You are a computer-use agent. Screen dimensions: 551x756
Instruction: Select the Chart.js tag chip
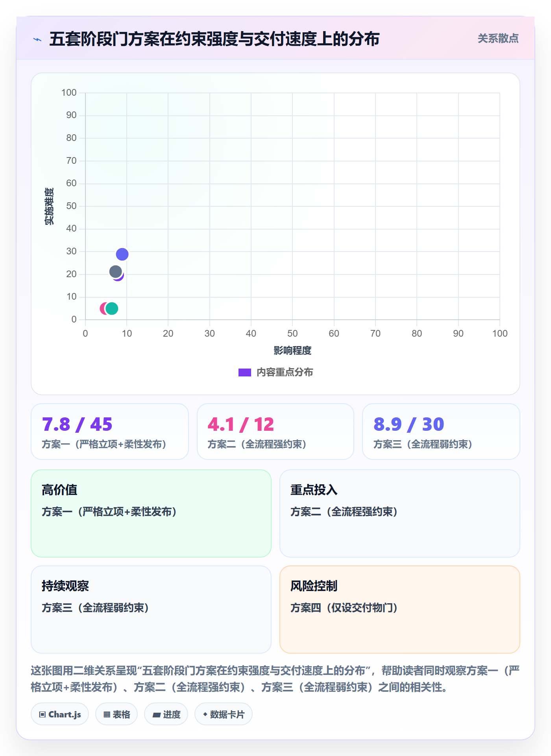60,714
